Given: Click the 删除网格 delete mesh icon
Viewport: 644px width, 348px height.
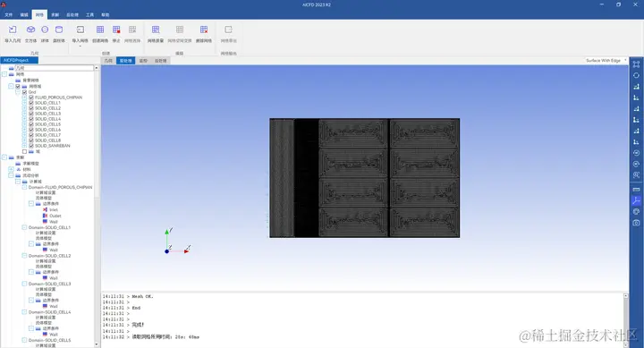Looking at the screenshot, I should point(204,30).
